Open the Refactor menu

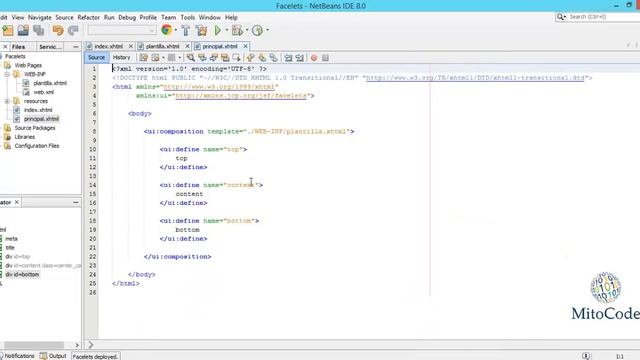[x=89, y=18]
